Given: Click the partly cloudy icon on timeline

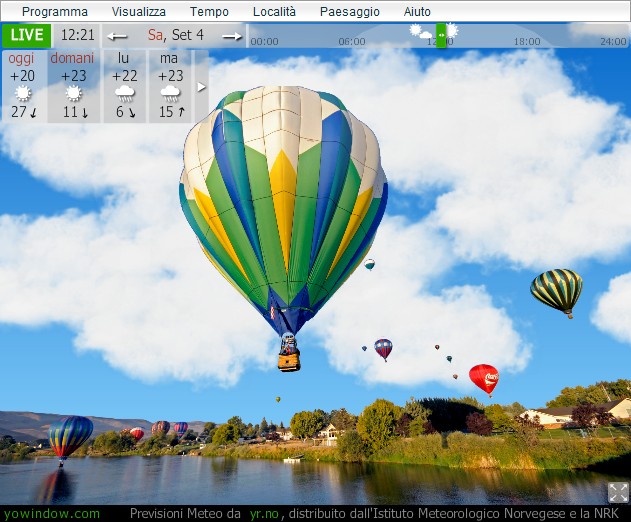Looking at the screenshot, I should pyautogui.click(x=421, y=31).
